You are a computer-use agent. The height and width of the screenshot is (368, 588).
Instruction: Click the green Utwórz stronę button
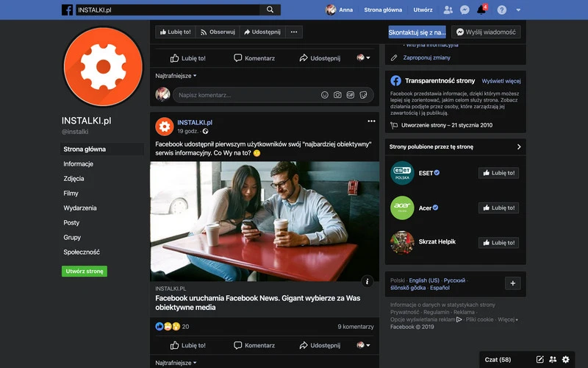coord(84,271)
